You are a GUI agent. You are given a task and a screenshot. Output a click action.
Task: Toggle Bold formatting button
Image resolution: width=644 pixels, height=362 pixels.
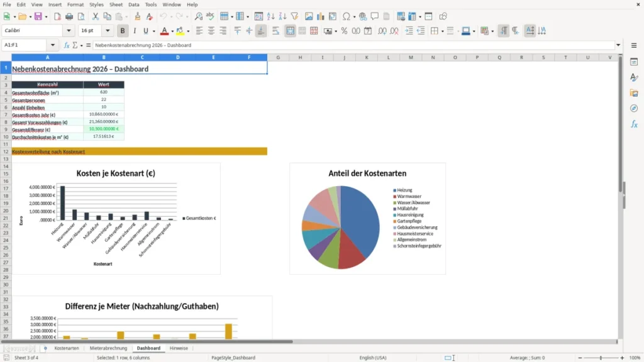click(123, 31)
